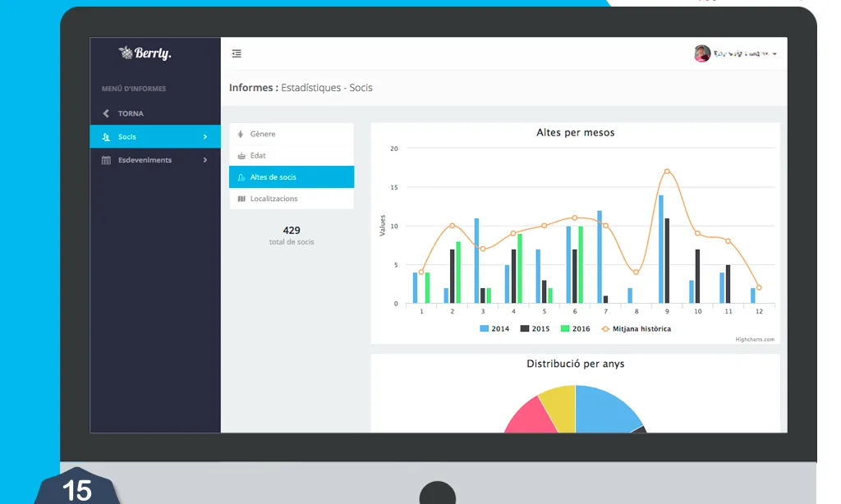Viewport: 841px width, 504px height.
Task: Toggle the 2015 series in the legend
Action: tap(535, 328)
